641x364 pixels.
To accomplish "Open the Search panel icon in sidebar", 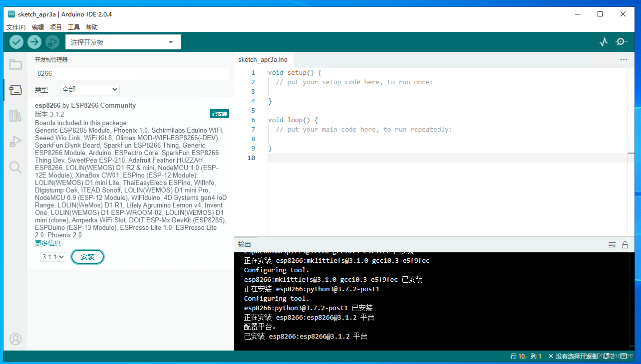I will click(15, 167).
